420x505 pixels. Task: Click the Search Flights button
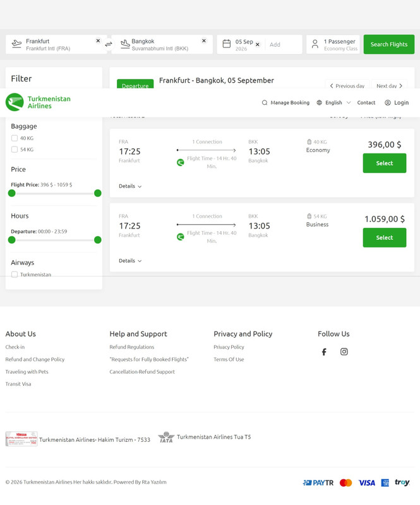(x=389, y=44)
